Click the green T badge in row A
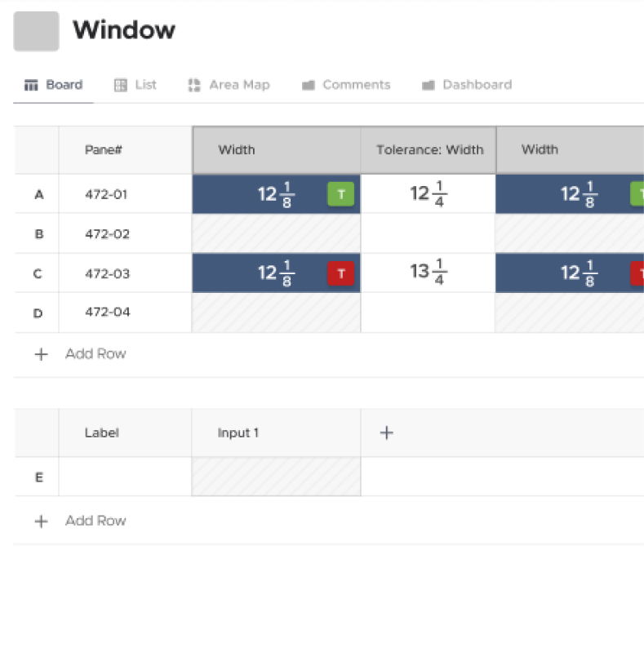The width and height of the screenshot is (644, 652). point(340,194)
